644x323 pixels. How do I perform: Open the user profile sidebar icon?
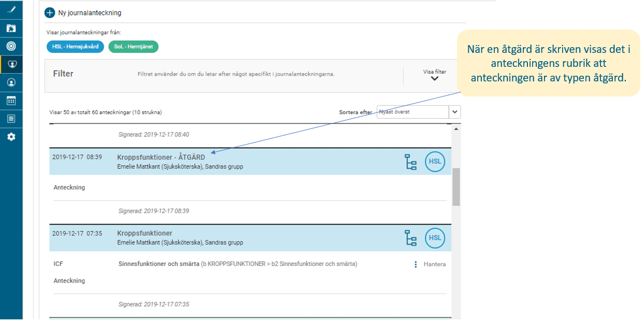[11, 82]
